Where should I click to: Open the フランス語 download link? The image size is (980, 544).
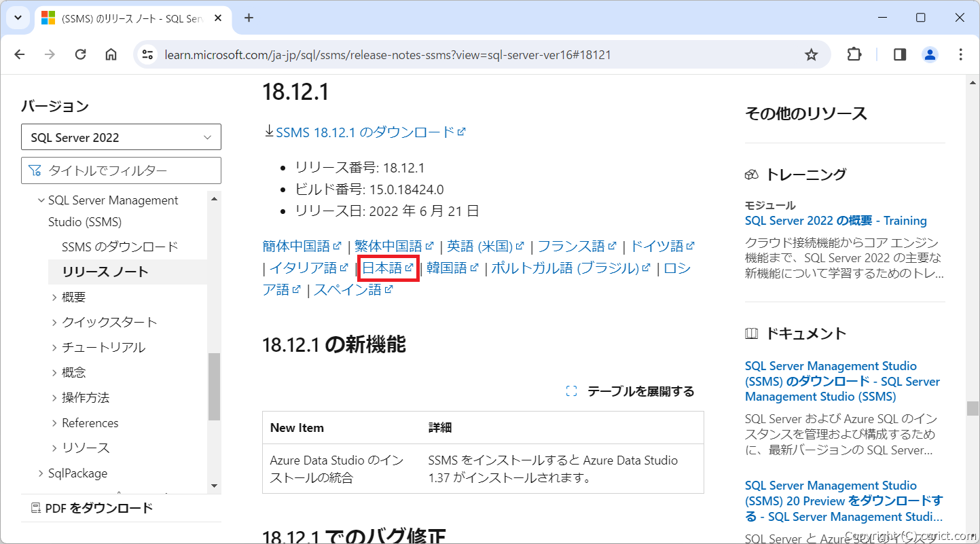(x=577, y=246)
